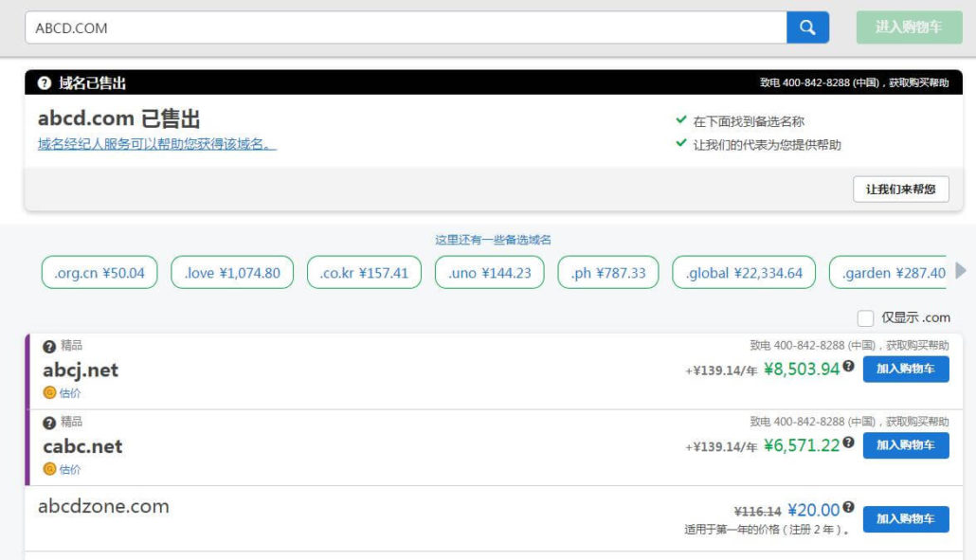Add abcdzone.com to cart
Image resolution: width=976 pixels, height=560 pixels.
(x=905, y=519)
